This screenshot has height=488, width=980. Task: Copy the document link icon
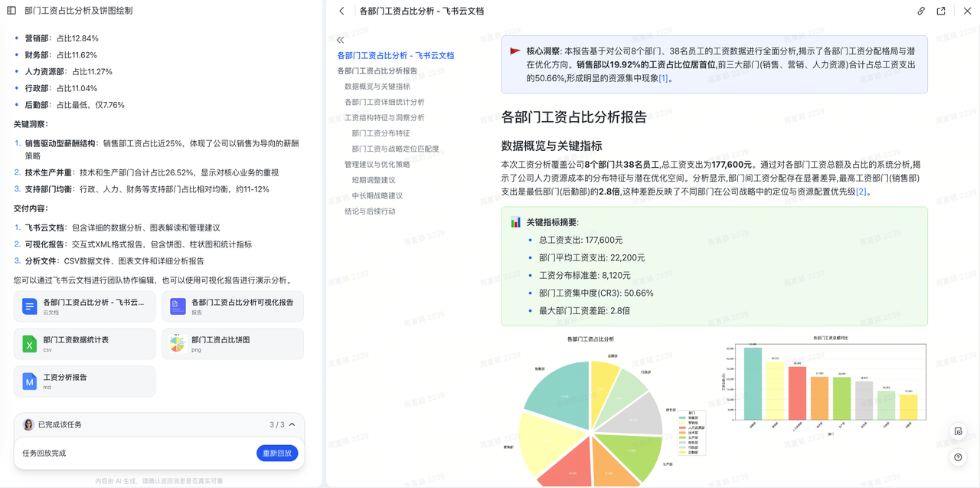point(921,11)
